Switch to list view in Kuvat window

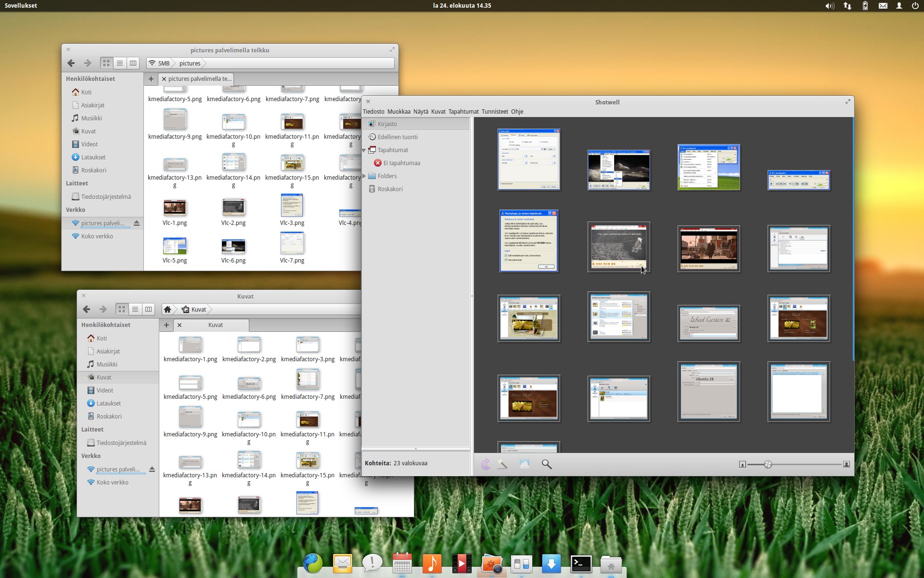135,309
